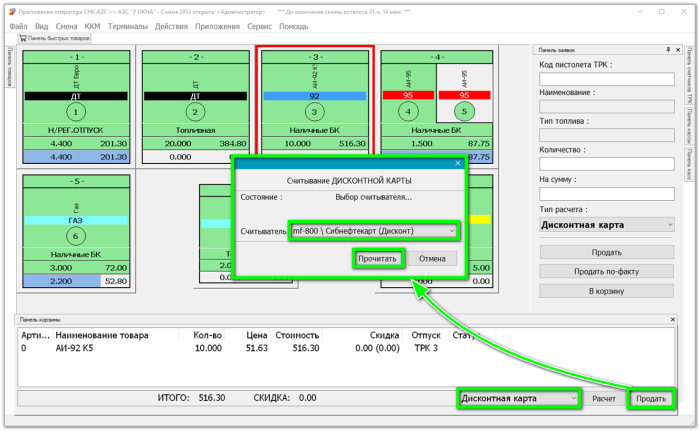Click the Отпуск column header
The width and height of the screenshot is (700, 431).
click(x=426, y=335)
